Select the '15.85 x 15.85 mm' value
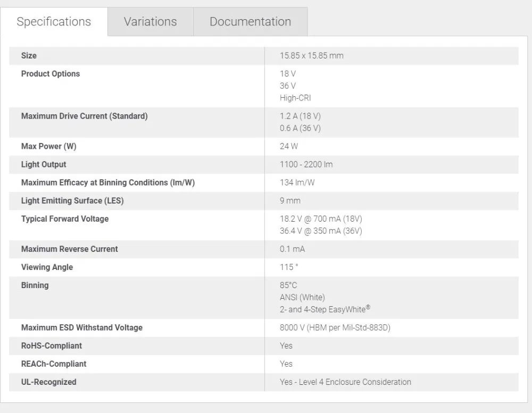The width and height of the screenshot is (532, 413). pyautogui.click(x=311, y=56)
